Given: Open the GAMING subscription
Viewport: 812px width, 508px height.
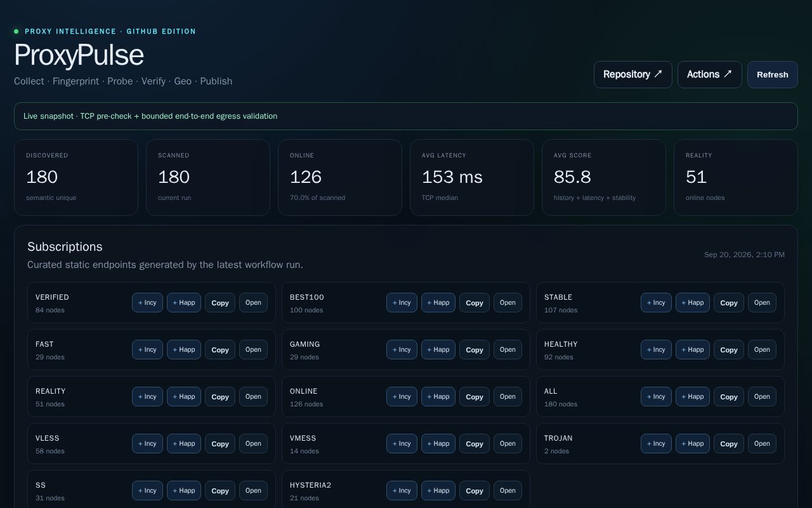Looking at the screenshot, I should [507, 350].
